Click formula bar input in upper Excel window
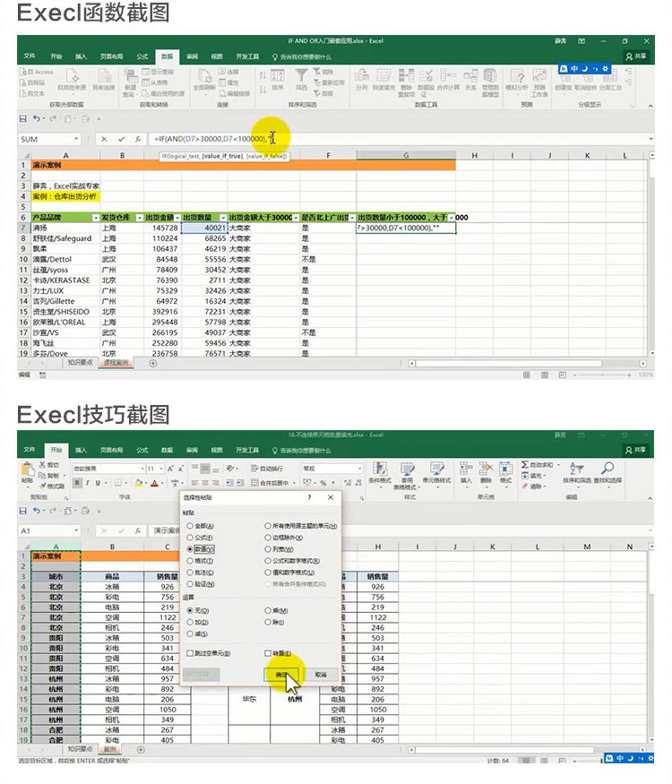Viewport: 672px width, 784px height. coord(399,139)
